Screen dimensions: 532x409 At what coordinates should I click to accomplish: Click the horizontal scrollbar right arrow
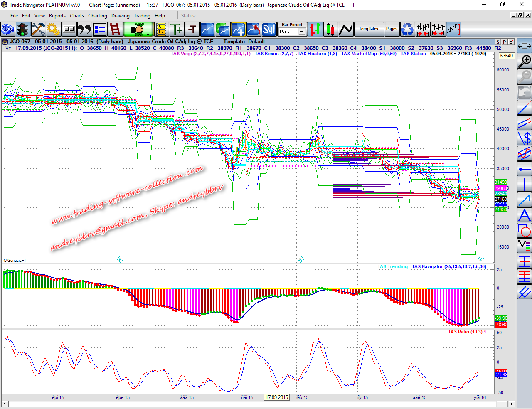click(x=512, y=404)
